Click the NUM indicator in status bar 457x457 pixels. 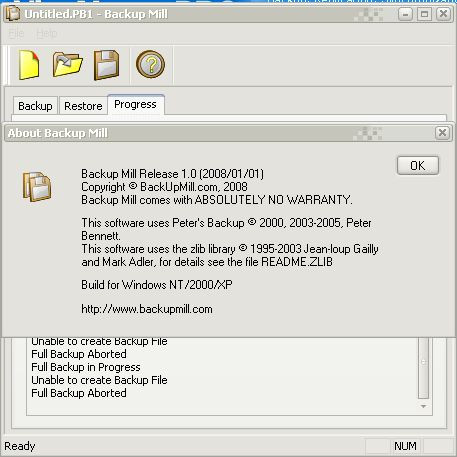click(405, 446)
